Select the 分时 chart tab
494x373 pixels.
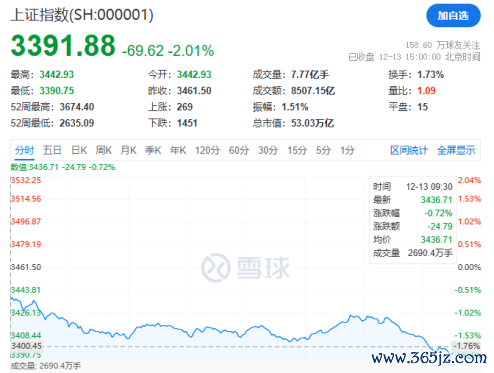(x=24, y=150)
